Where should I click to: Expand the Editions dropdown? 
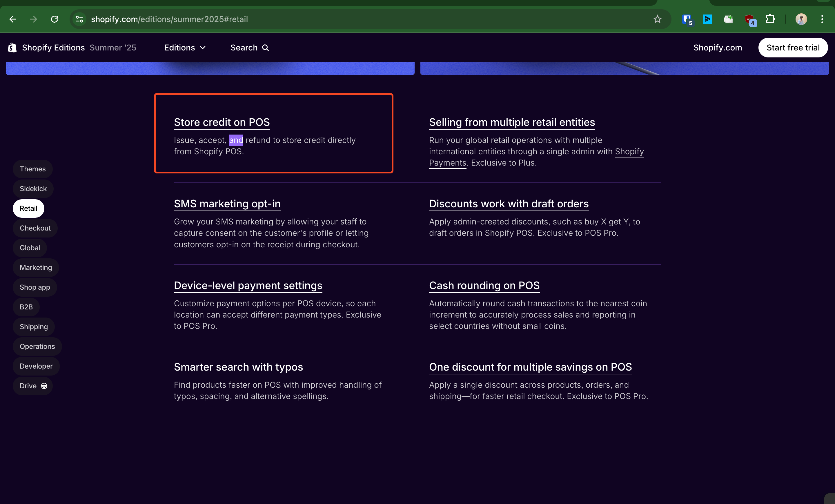185,48
